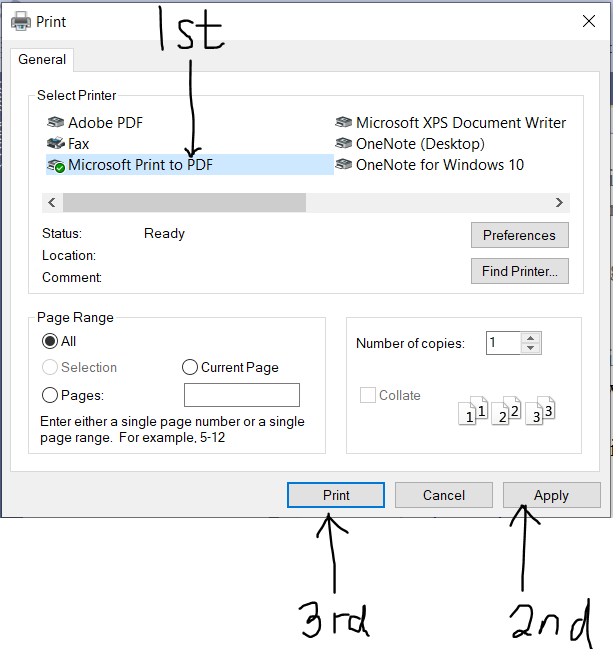The width and height of the screenshot is (613, 649).
Task: Toggle the Collate checkbox
Action: (368, 395)
